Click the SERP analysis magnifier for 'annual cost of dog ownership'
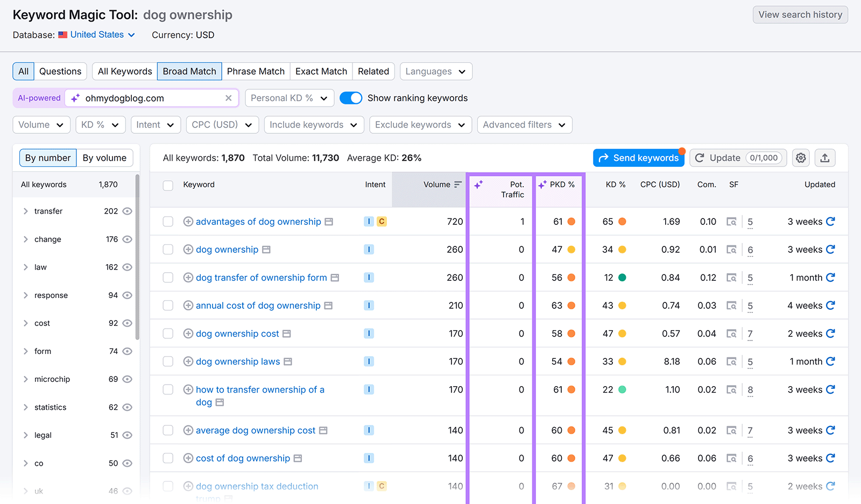This screenshot has height=504, width=861. 732,306
